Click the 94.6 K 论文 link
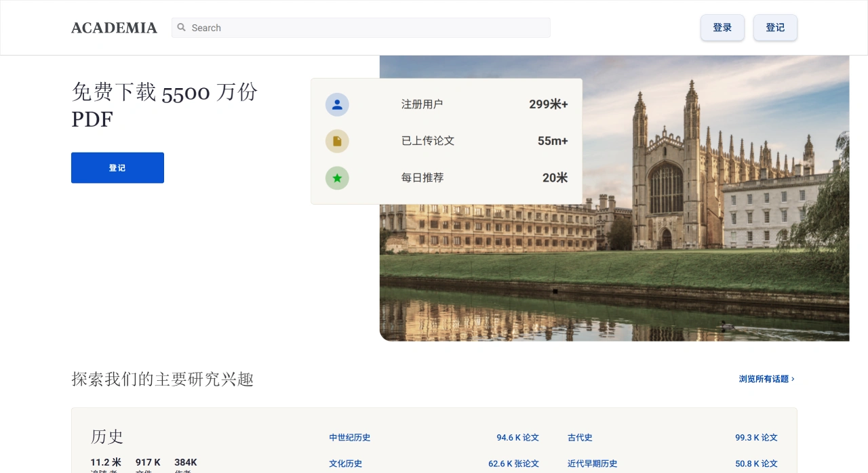Viewport: 868px width, 473px height. (517, 438)
